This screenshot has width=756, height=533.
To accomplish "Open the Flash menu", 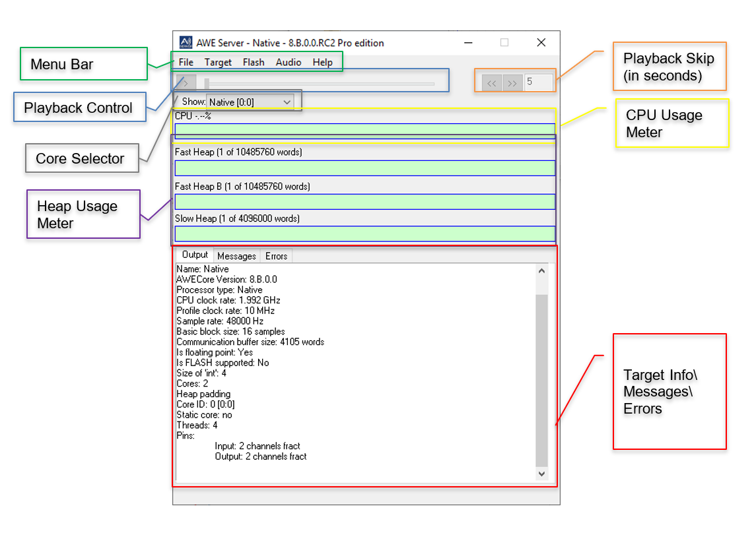I will (253, 62).
